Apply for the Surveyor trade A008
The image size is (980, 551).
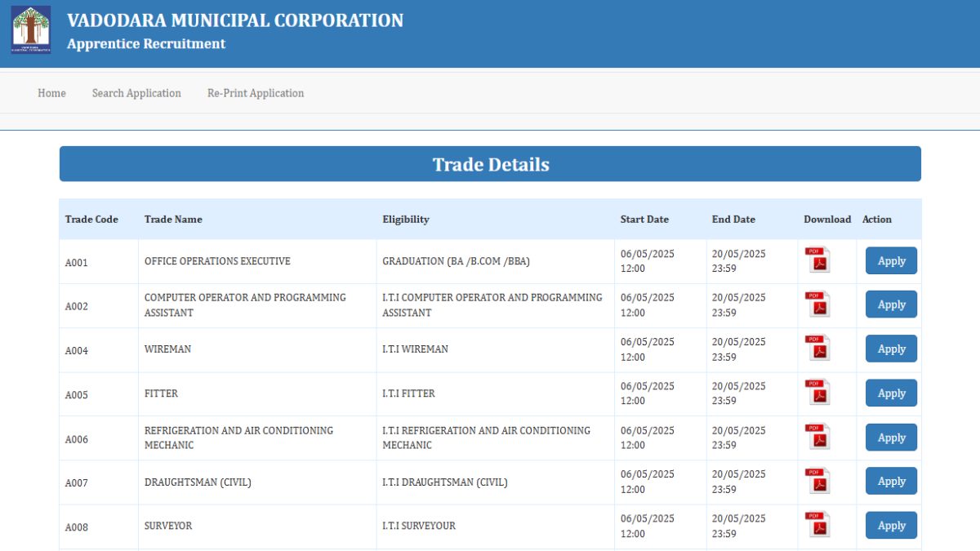pyautogui.click(x=891, y=525)
